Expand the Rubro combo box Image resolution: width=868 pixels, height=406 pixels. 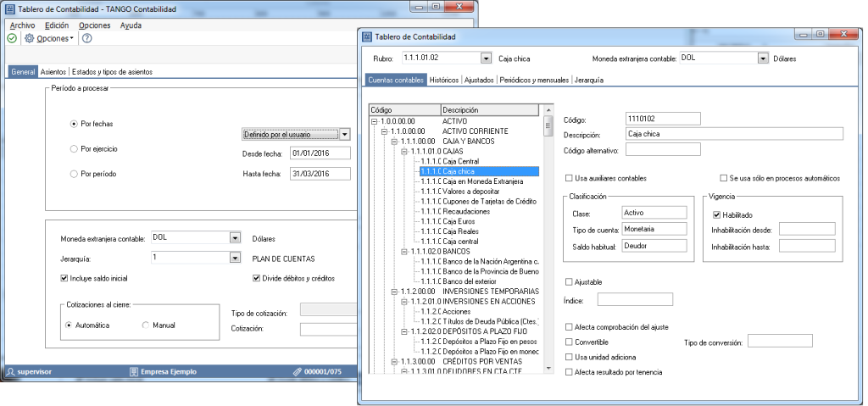(486, 58)
